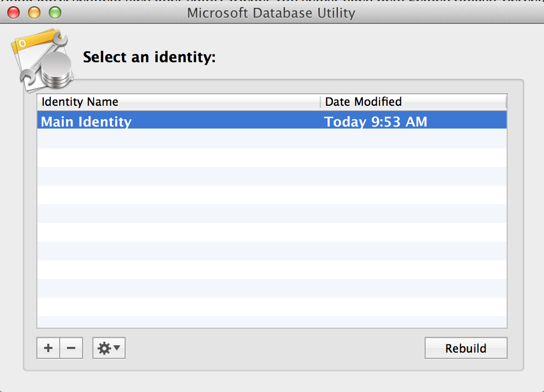Close the Microsoft Database Utility window

pos(13,12)
